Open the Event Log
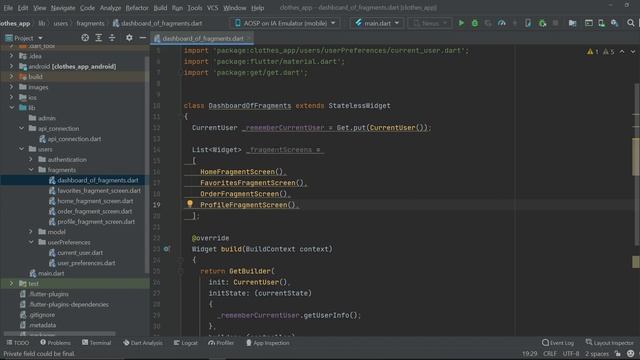Screen dimensions: 640x360 (x=558, y=343)
